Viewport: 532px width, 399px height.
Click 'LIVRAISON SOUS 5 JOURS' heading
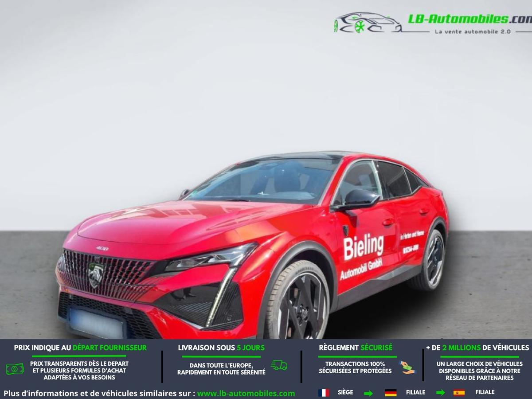pyautogui.click(x=221, y=348)
